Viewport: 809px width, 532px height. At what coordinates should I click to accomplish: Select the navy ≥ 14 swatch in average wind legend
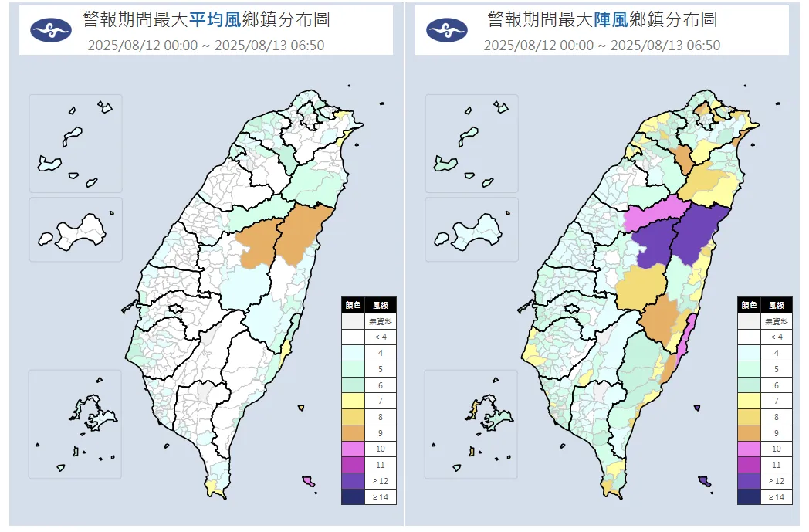[x=353, y=497]
